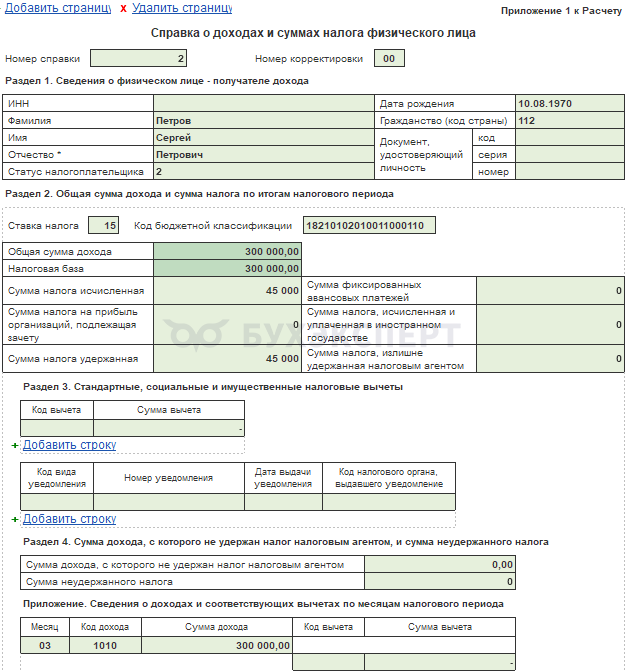The image size is (625, 672).
Task: Click tax paid in foreign state field
Action: click(550, 324)
